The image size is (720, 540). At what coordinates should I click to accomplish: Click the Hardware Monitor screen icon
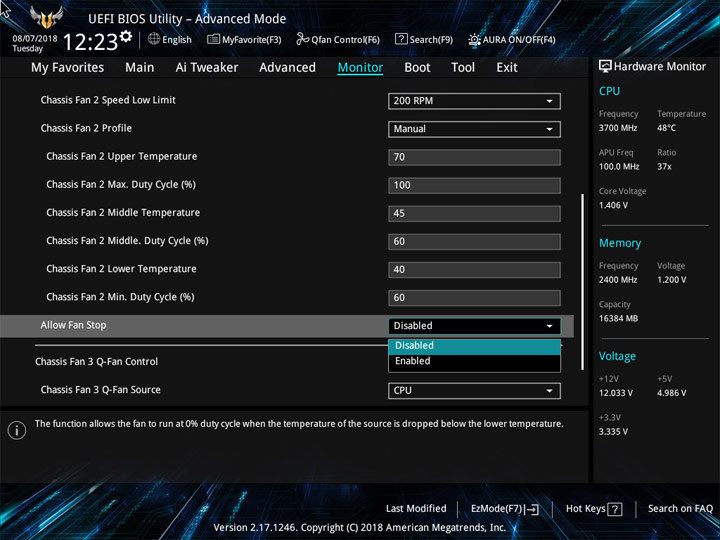[605, 66]
